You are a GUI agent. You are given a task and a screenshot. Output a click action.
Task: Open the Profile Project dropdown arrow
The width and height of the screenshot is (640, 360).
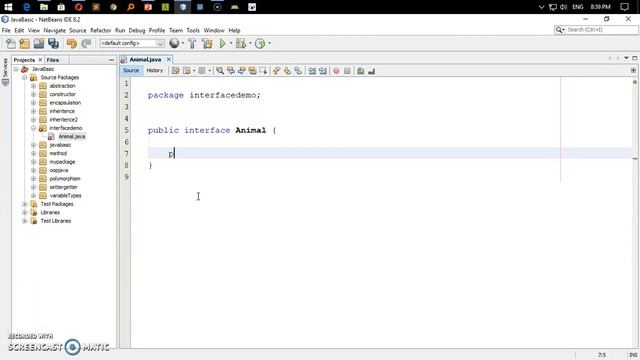tap(269, 43)
